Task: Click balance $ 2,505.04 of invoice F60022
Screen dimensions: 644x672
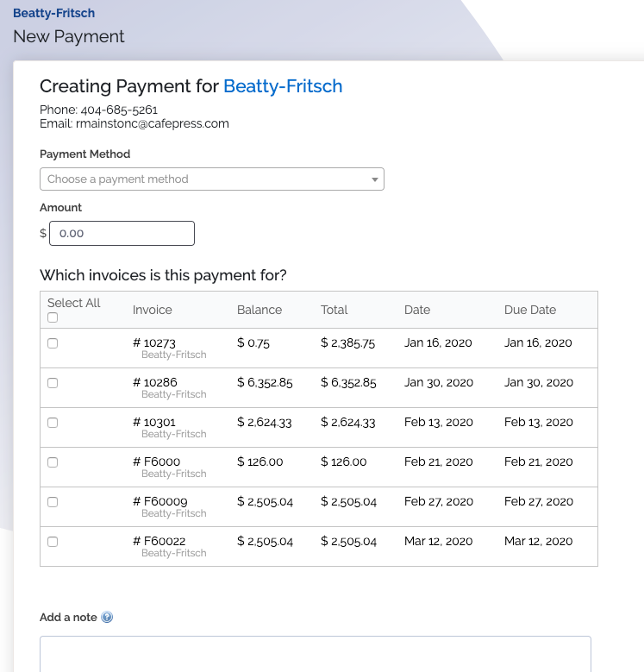Action: [265, 541]
